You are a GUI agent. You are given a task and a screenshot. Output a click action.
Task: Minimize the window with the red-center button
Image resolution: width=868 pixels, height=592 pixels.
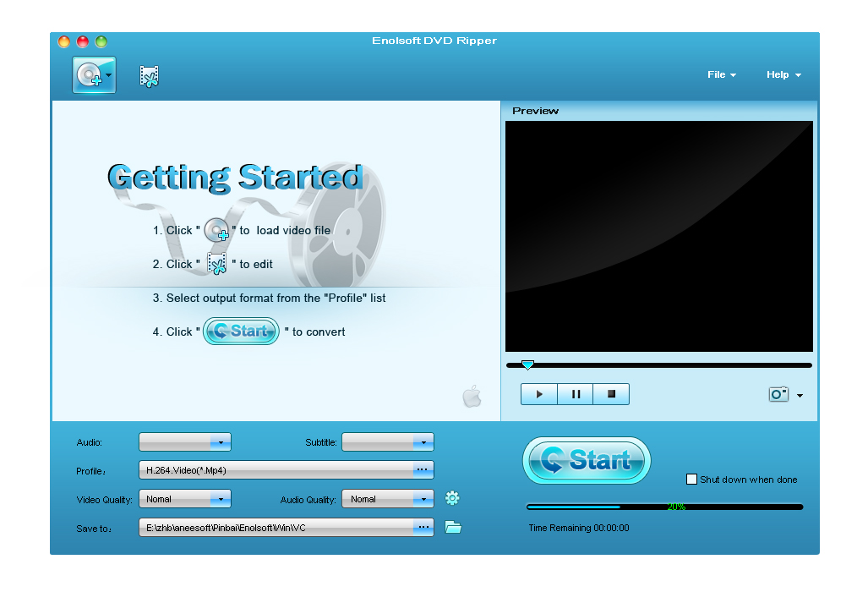tap(83, 41)
